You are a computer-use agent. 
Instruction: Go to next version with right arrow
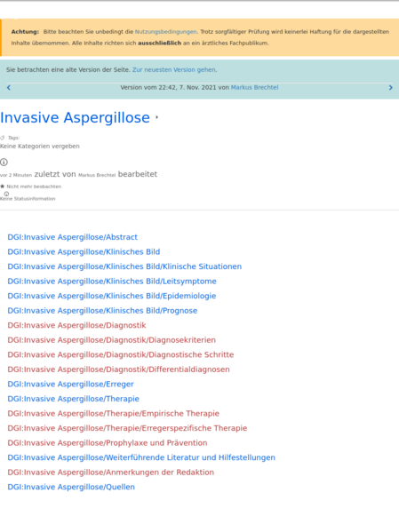(x=390, y=88)
